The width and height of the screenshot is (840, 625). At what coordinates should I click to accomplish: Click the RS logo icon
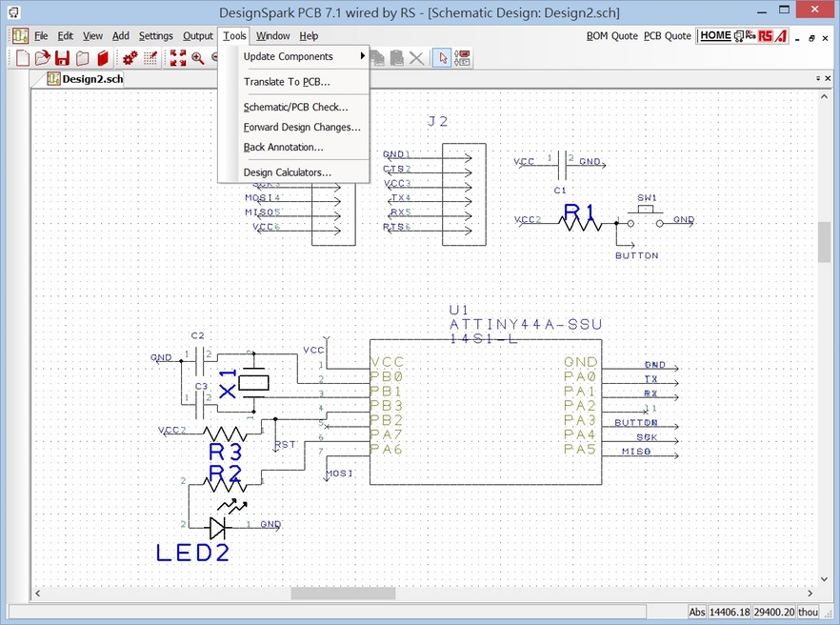point(765,36)
